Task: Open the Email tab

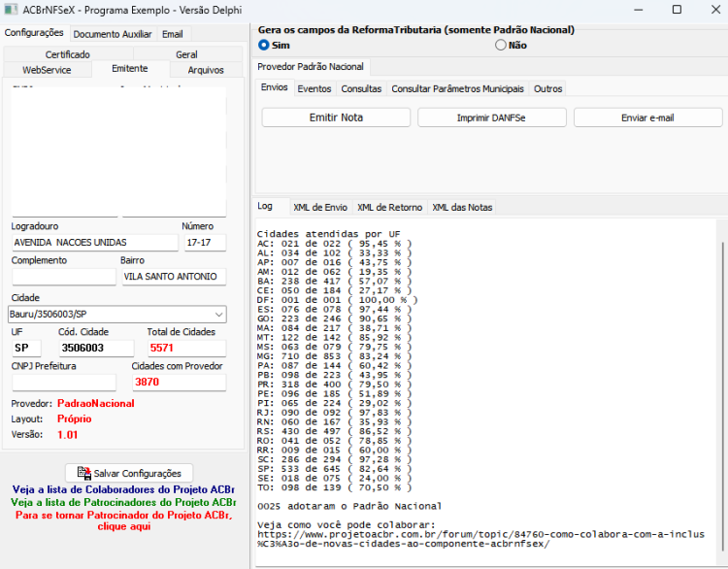Action: tap(172, 34)
